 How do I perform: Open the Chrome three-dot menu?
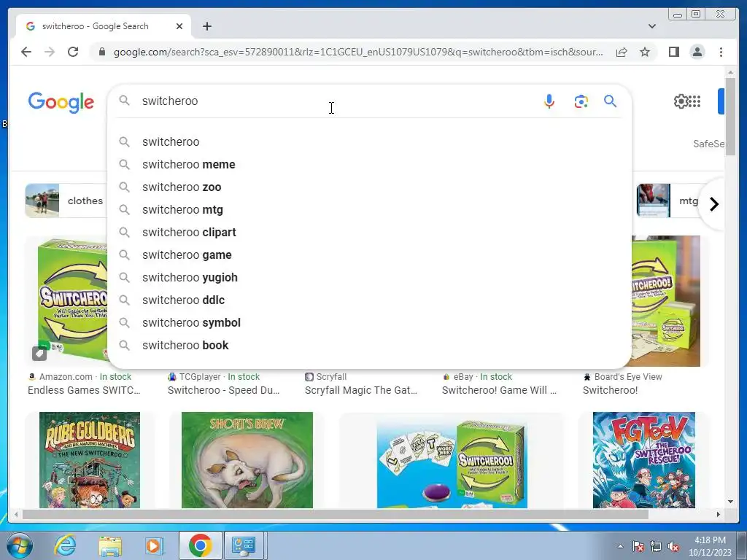pyautogui.click(x=721, y=52)
